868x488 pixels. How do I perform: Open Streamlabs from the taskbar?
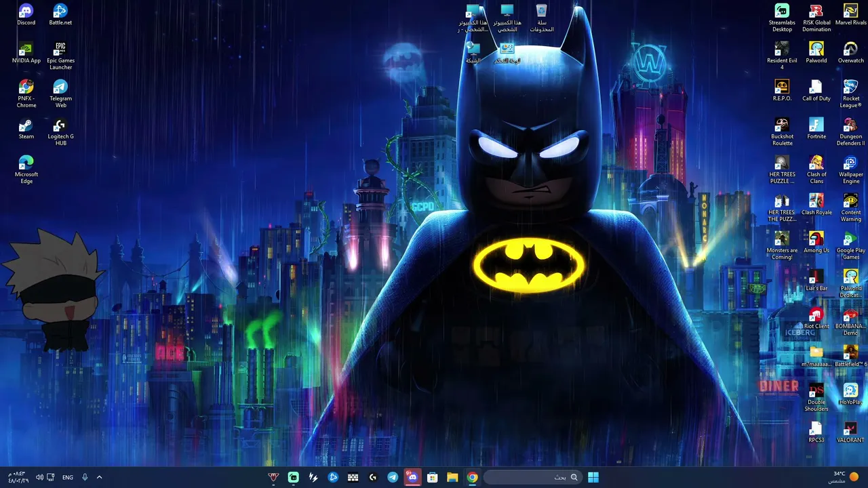pyautogui.click(x=293, y=477)
